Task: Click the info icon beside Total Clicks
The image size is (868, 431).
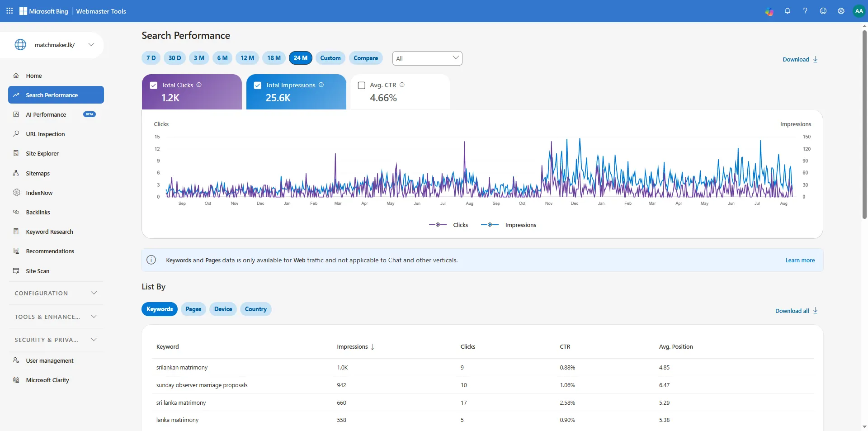Action: pos(199,85)
